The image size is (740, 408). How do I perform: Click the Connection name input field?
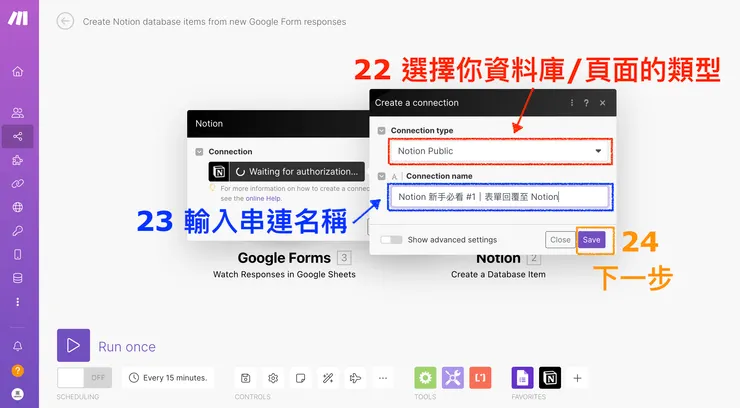pyautogui.click(x=500, y=197)
